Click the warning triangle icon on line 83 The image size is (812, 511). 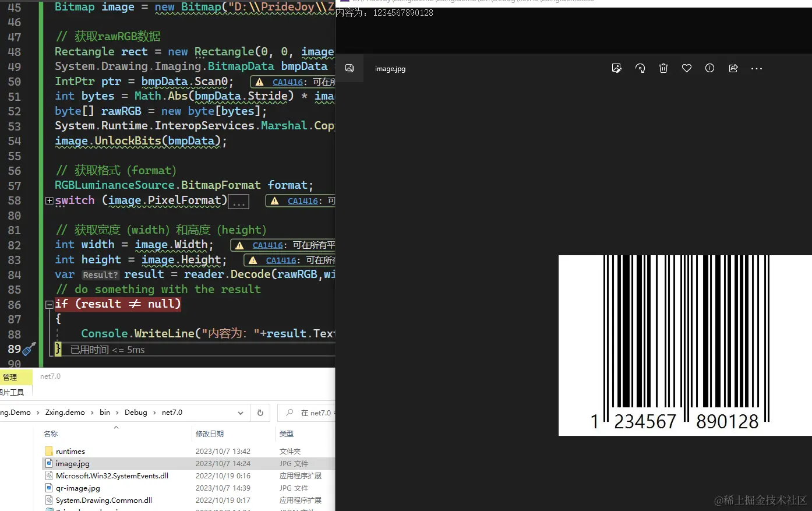(253, 260)
